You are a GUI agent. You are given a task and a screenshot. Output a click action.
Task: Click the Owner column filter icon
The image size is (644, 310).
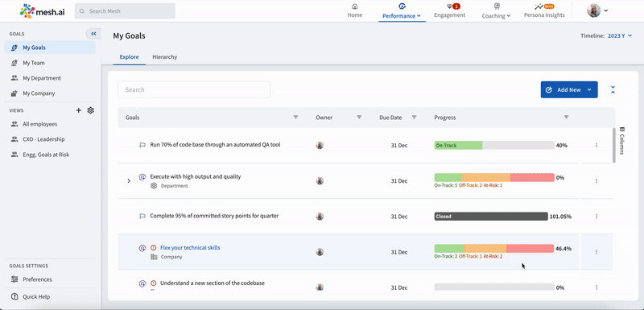359,118
